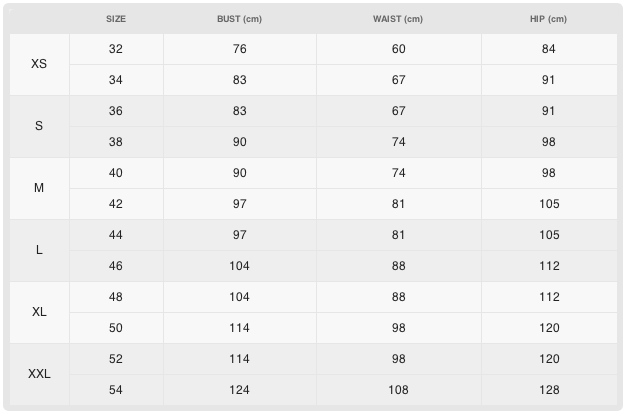Click the XS size group label

click(x=39, y=64)
